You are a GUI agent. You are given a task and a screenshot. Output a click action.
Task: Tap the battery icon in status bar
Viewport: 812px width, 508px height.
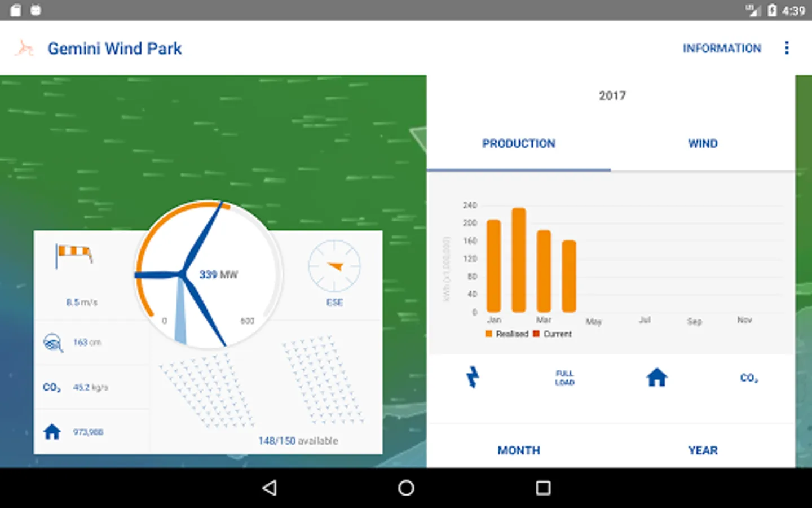(772, 10)
